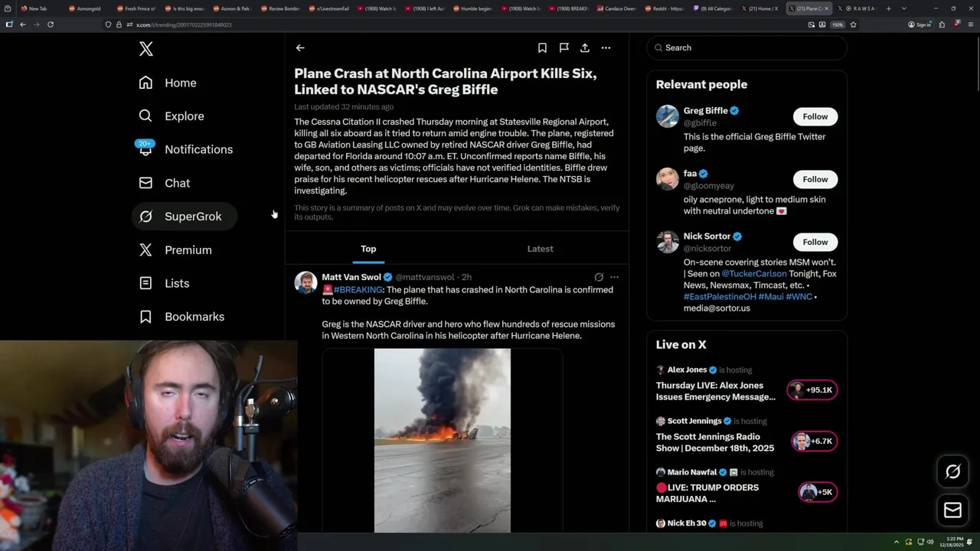Open the burning plane crash image
Viewport: 980px width, 551px height.
[443, 440]
